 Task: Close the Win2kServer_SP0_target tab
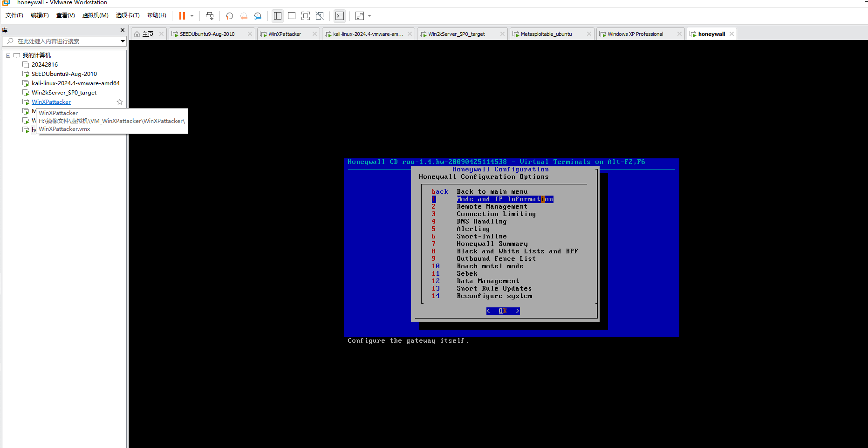502,34
